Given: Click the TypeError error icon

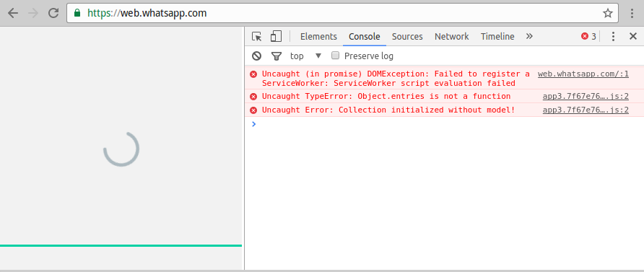Looking at the screenshot, I should (253, 97).
